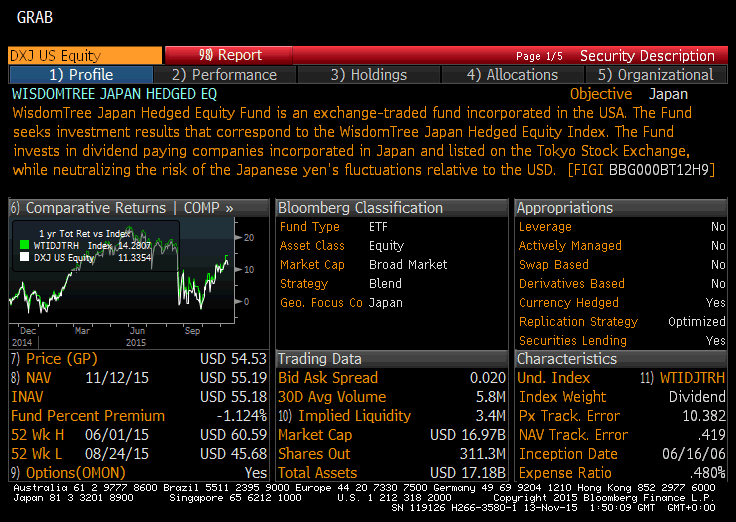736x522 pixels.
Task: Click the Strategy Blend value
Action: [385, 284]
